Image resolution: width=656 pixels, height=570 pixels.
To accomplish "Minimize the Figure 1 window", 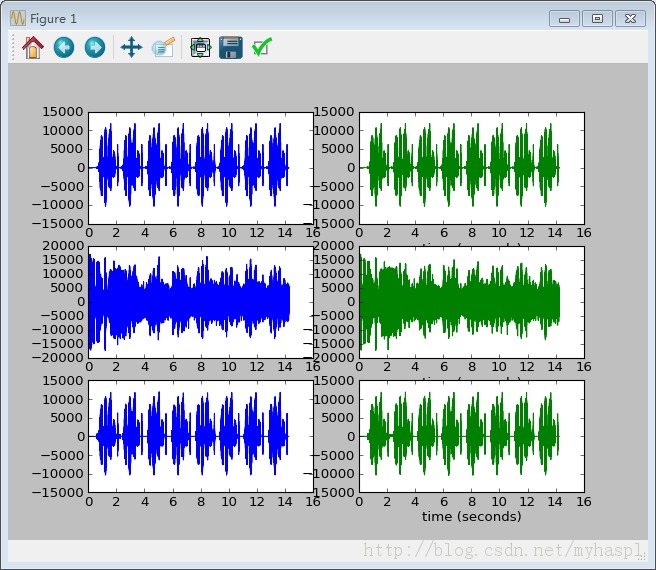I will [564, 19].
